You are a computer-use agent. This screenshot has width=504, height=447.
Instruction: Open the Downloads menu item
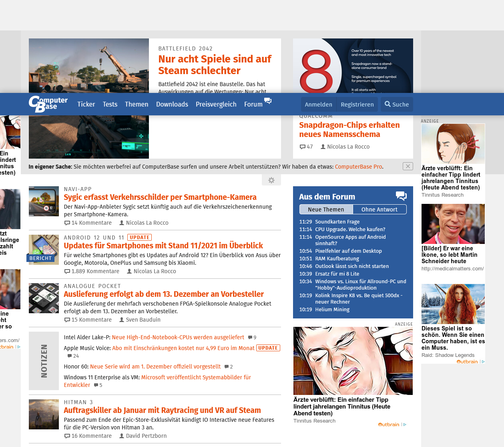click(x=172, y=104)
